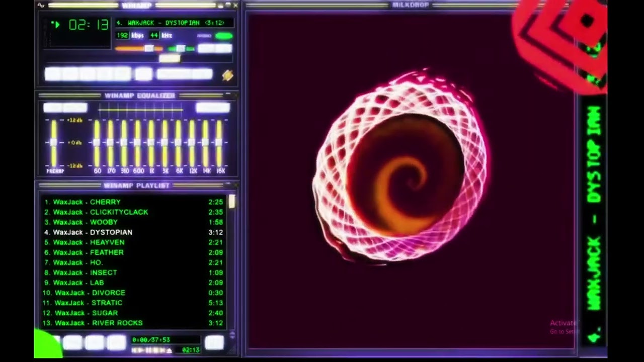The height and width of the screenshot is (362, 644).
Task: Click the PREAMP slider handle
Action: coord(54,142)
